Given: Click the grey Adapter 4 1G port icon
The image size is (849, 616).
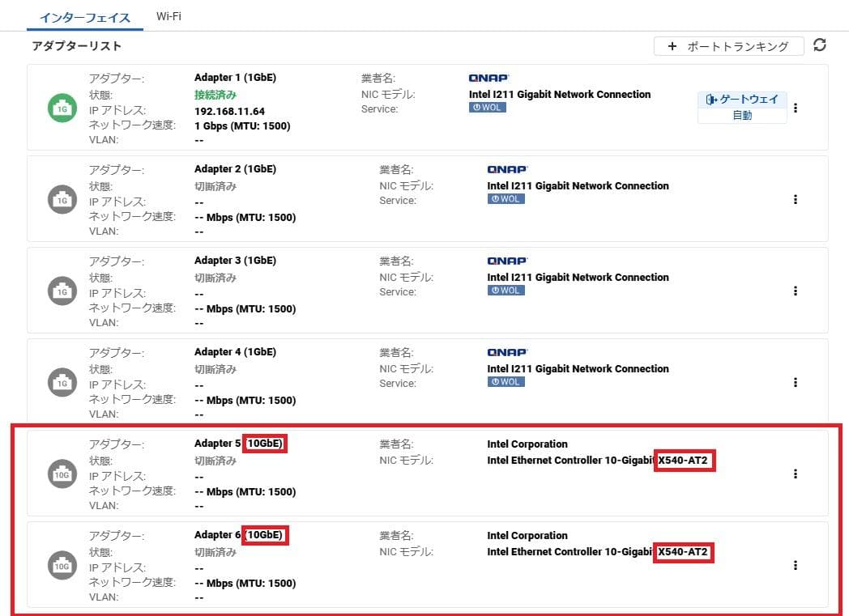Looking at the screenshot, I should coord(62,383).
